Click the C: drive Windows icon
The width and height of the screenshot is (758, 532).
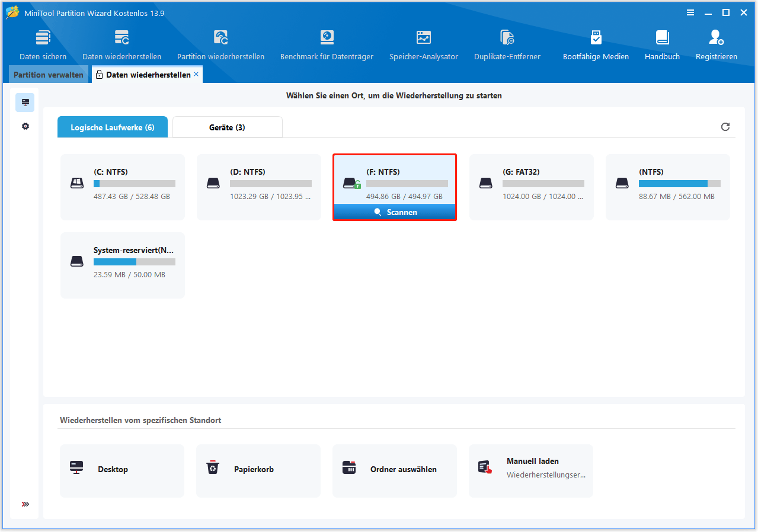pos(77,183)
